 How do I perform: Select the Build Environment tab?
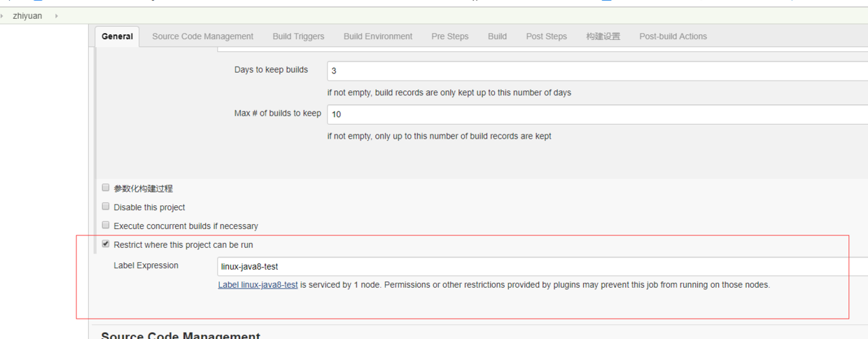click(x=378, y=36)
